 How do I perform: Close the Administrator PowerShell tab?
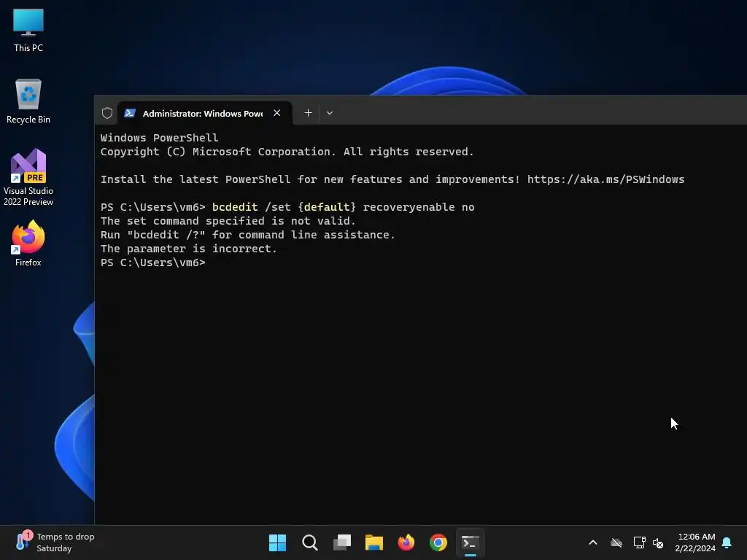tap(276, 113)
